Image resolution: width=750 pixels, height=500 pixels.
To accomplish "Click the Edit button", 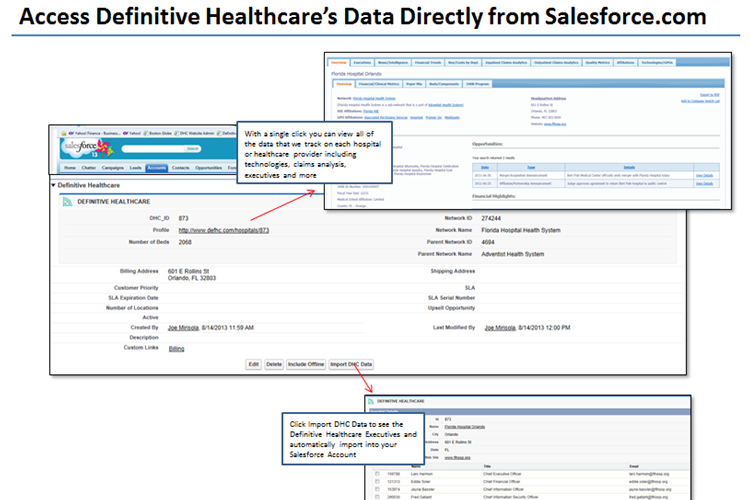I will coord(254,365).
